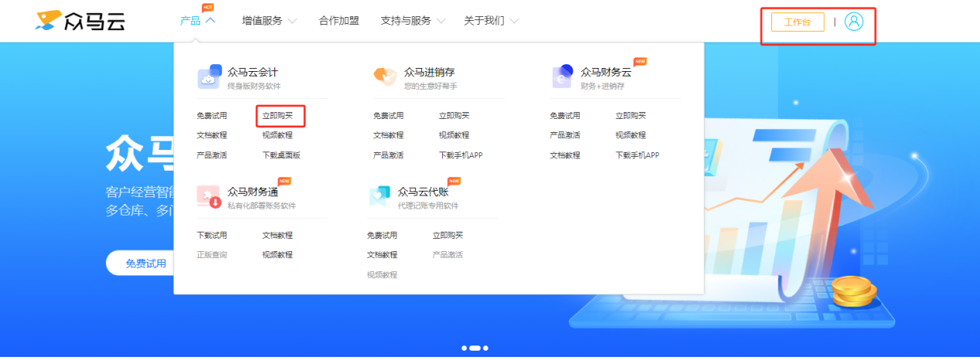Open 文档教程 under 众马财务通
This screenshot has width=980, height=360.
(277, 236)
